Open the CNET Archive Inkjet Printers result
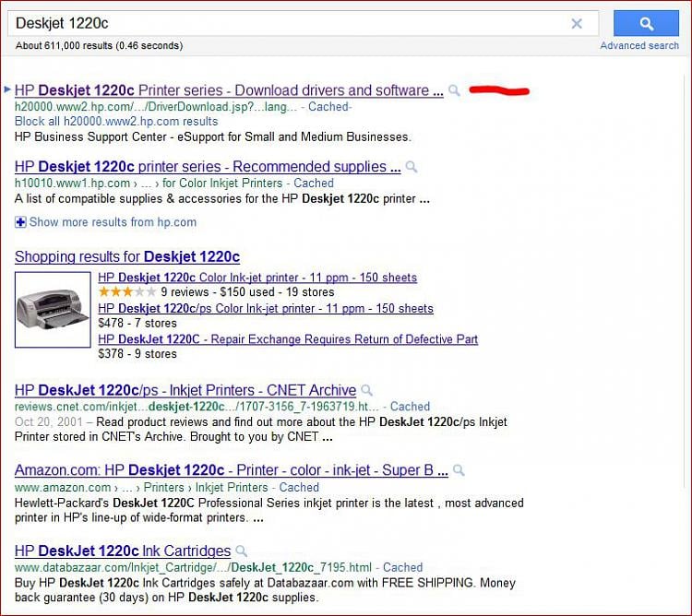The image size is (692, 616). pos(185,390)
